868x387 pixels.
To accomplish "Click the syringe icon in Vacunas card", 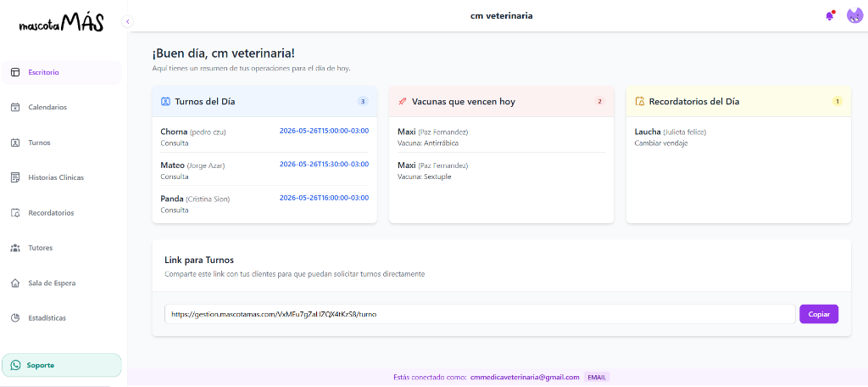I will tap(403, 102).
